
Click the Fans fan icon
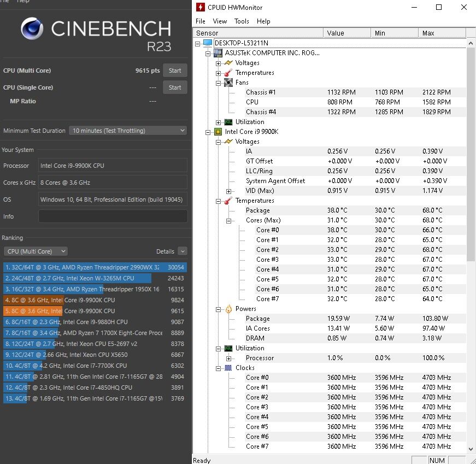point(228,83)
